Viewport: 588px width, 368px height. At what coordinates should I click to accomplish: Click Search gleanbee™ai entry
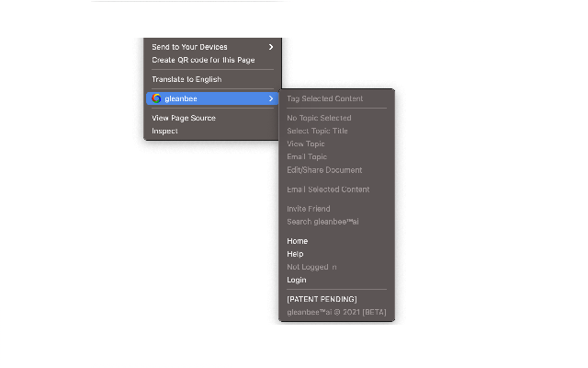[322, 222]
